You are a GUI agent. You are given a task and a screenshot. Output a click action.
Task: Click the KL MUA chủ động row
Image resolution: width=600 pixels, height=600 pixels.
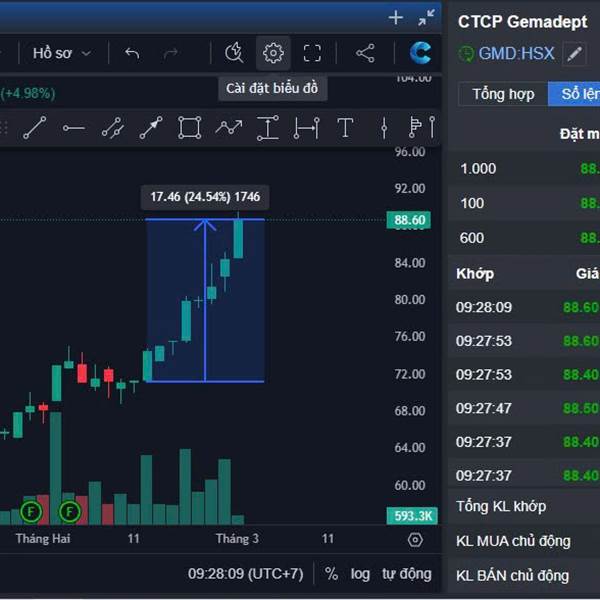(524, 541)
